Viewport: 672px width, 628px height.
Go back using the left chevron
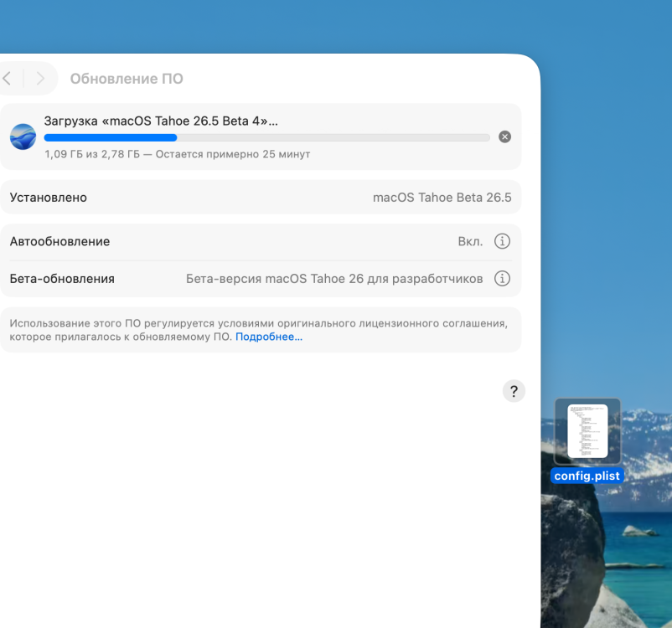tap(8, 79)
